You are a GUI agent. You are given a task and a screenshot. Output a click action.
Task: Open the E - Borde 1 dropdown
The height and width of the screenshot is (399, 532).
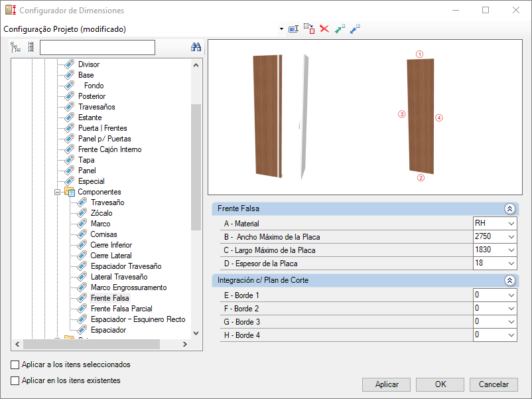(511, 295)
